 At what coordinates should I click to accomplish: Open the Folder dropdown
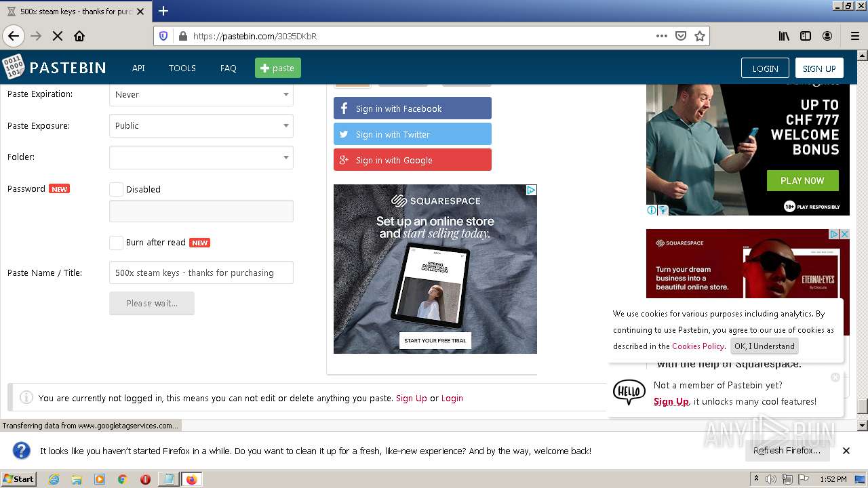tap(201, 157)
